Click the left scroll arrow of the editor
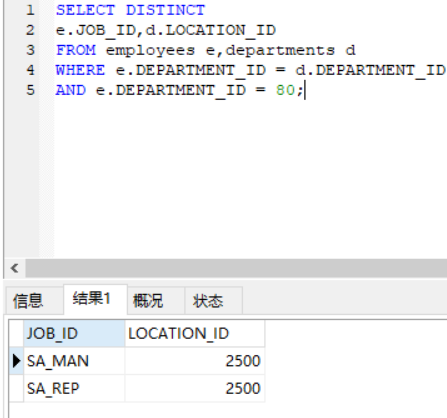 pyautogui.click(x=14, y=268)
